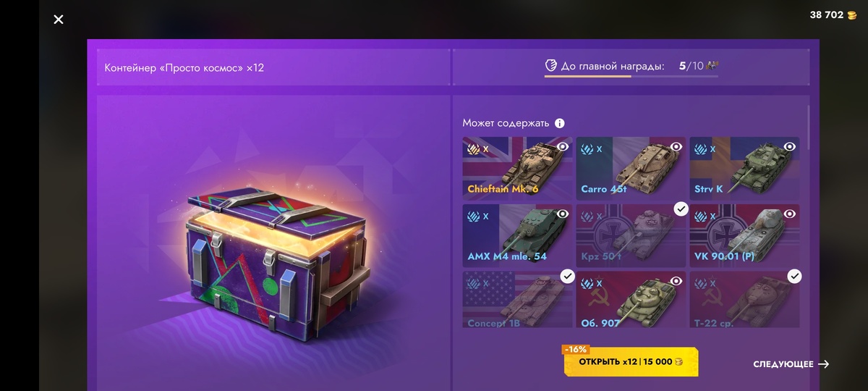The height and width of the screenshot is (391, 868).
Task: Click eye icon on Об. 907 card
Action: click(676, 281)
